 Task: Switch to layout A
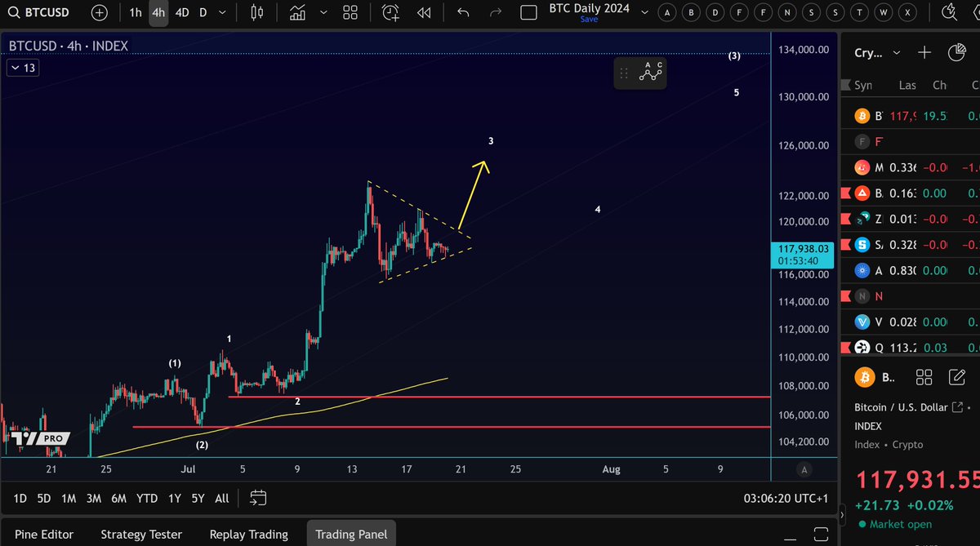point(669,13)
